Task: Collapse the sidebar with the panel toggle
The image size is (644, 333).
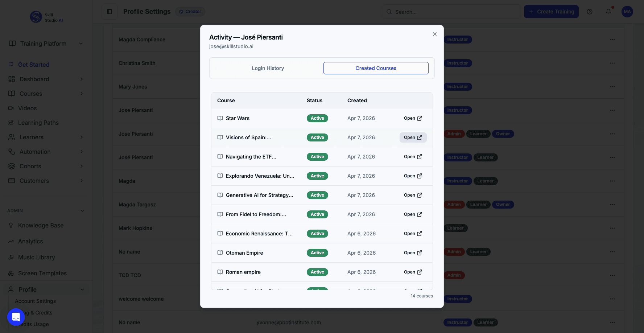Action: (x=109, y=12)
